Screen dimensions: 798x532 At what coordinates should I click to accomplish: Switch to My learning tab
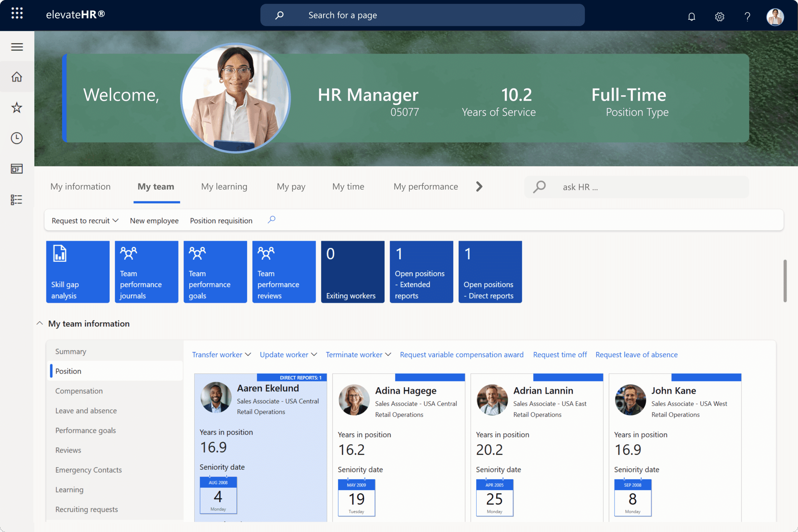224,187
